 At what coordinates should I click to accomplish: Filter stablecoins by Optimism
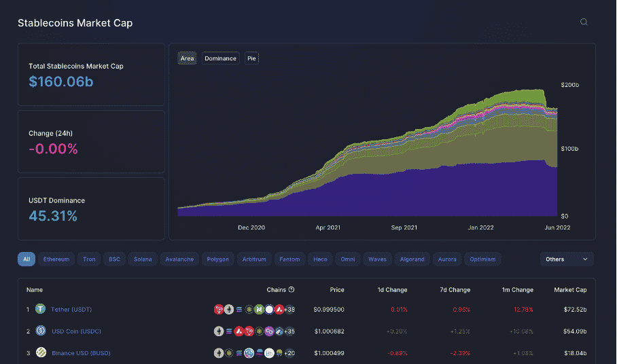(482, 259)
